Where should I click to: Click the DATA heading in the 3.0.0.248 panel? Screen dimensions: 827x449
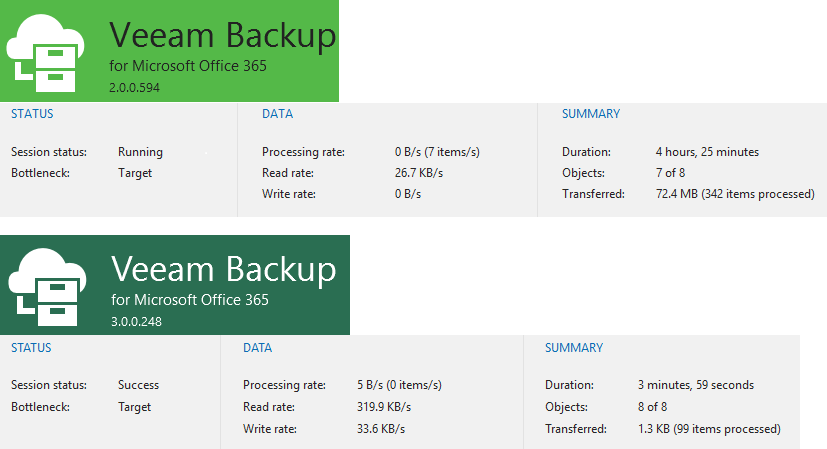257,348
